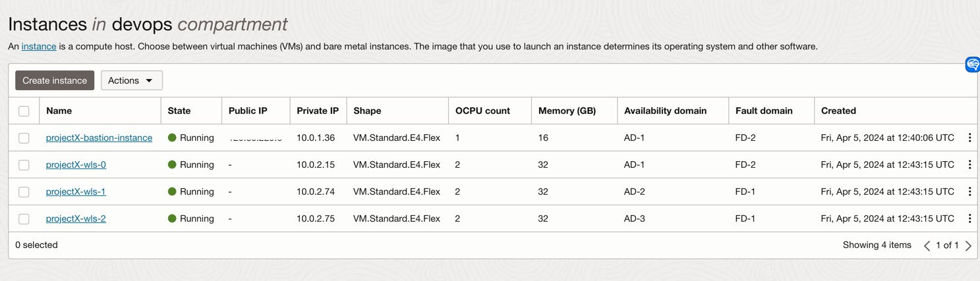Open three-dot menu for projectX-wls-1 row
The image size is (980, 281).
click(x=969, y=192)
